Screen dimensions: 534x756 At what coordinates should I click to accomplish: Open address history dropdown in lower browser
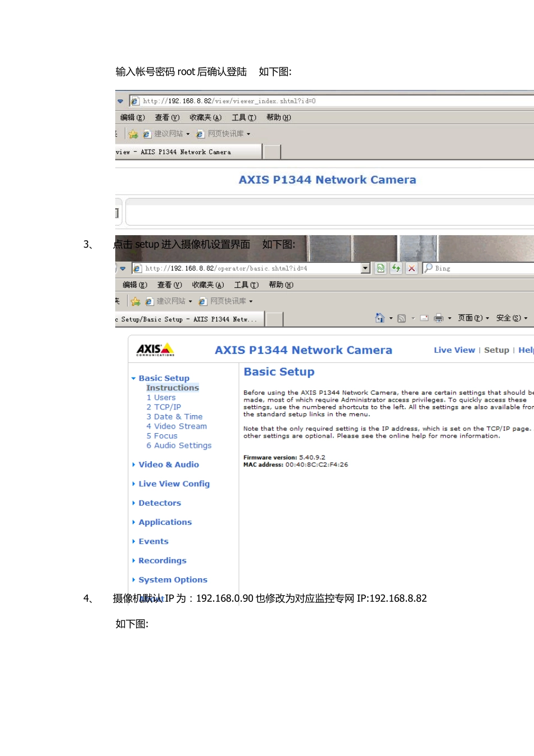pos(365,268)
